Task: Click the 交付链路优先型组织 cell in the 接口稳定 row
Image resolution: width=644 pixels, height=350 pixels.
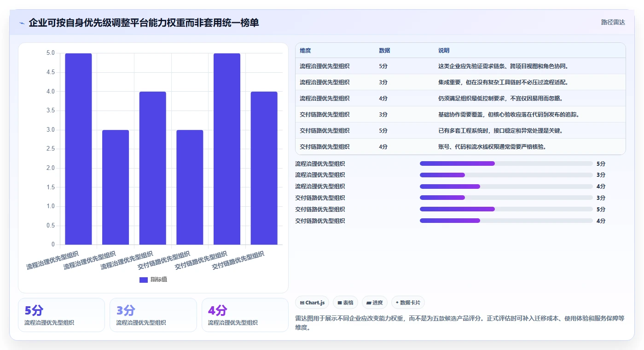Action: click(x=325, y=131)
